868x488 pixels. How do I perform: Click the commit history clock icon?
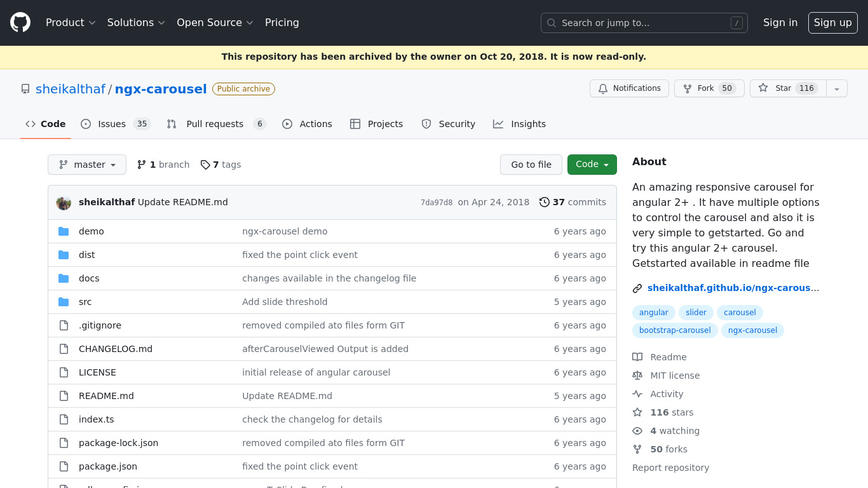pos(544,202)
